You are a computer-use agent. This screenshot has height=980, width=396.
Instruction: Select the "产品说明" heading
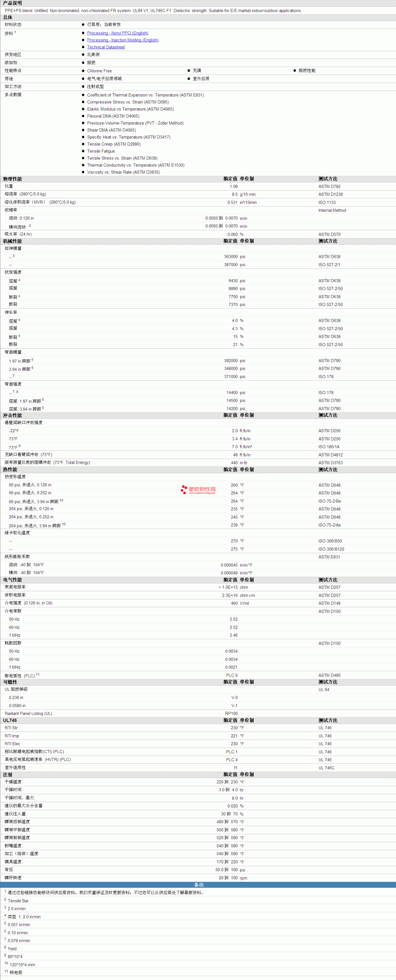[x=13, y=3]
